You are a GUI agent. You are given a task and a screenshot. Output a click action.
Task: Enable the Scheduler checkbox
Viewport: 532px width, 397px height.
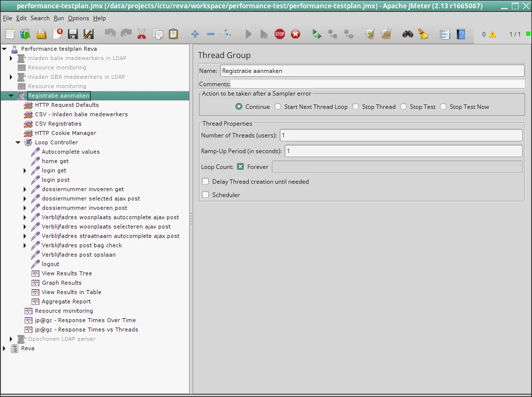pyautogui.click(x=205, y=195)
